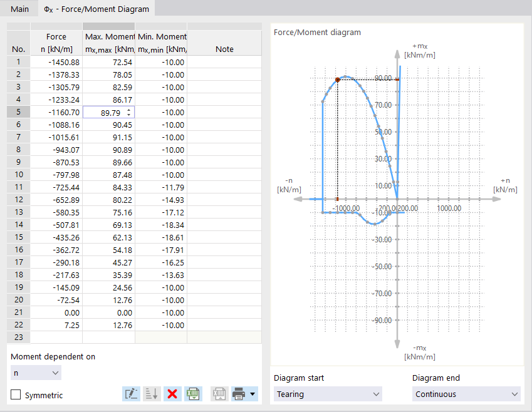This screenshot has height=412, width=532.
Task: Click the edit table values icon
Action: 131,394
